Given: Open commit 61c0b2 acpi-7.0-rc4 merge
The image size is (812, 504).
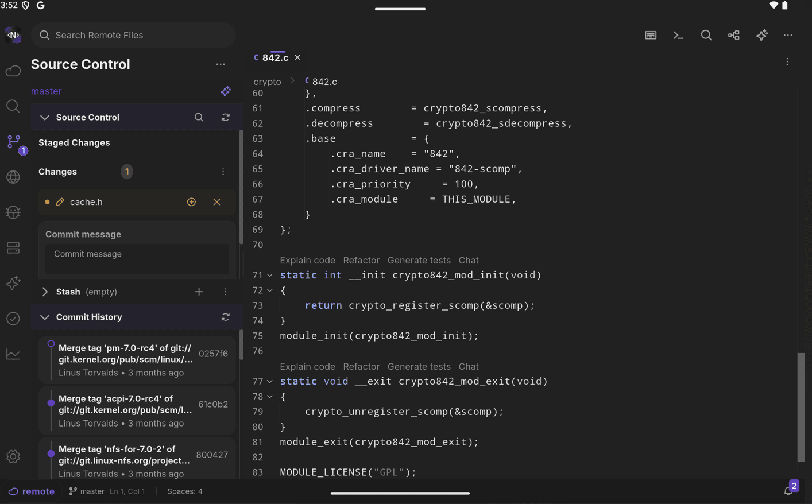Looking at the screenshot, I should click(x=137, y=410).
